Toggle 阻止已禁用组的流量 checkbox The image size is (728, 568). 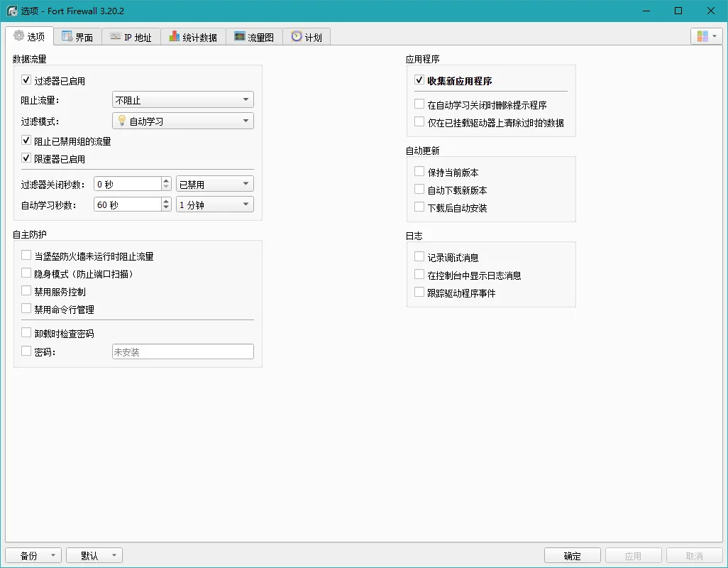click(x=26, y=141)
